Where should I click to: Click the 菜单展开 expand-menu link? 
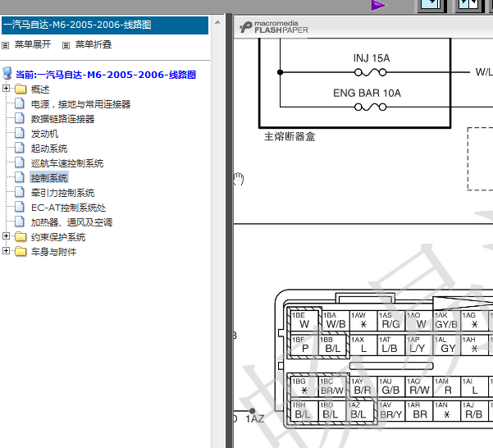[x=33, y=44]
